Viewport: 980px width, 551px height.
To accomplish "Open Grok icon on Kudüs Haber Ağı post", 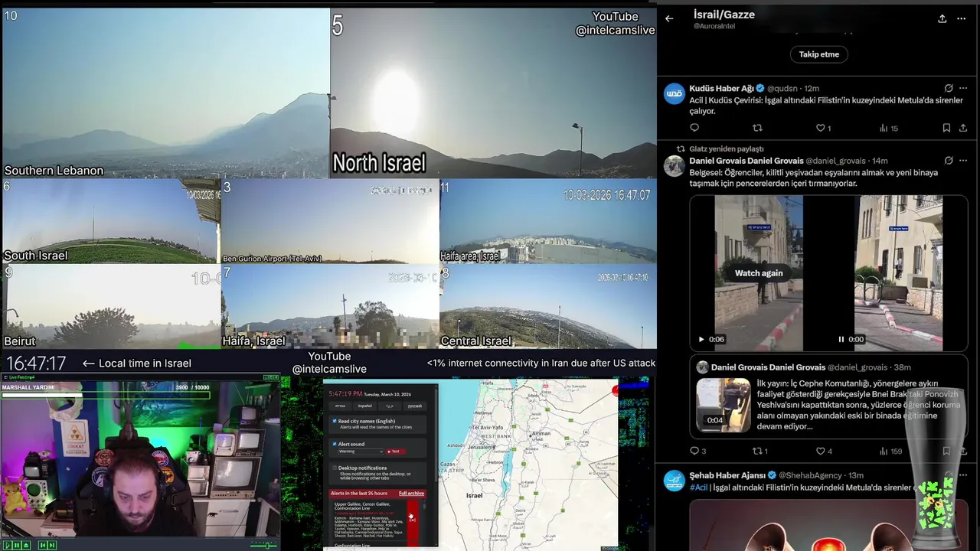I will (x=949, y=89).
